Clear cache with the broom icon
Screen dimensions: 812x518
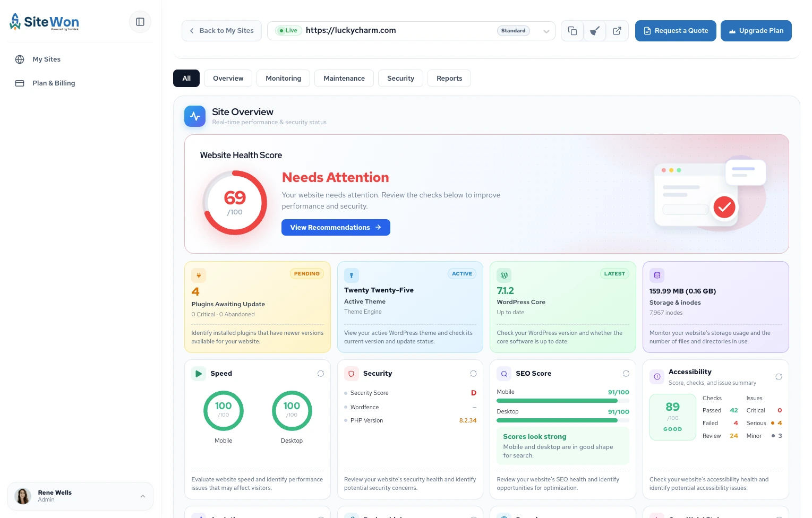pyautogui.click(x=595, y=31)
